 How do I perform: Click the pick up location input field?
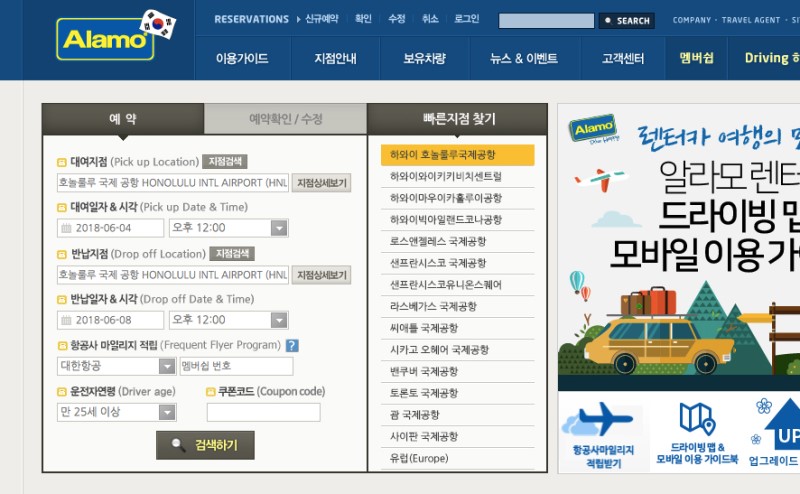(173, 183)
